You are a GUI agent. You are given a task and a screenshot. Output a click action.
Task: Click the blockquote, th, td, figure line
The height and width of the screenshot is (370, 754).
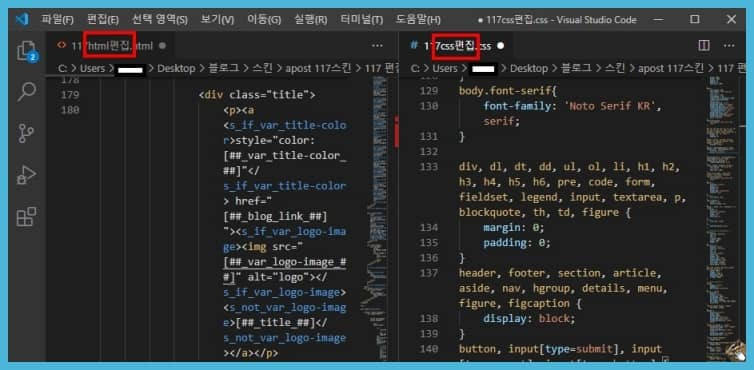(544, 212)
